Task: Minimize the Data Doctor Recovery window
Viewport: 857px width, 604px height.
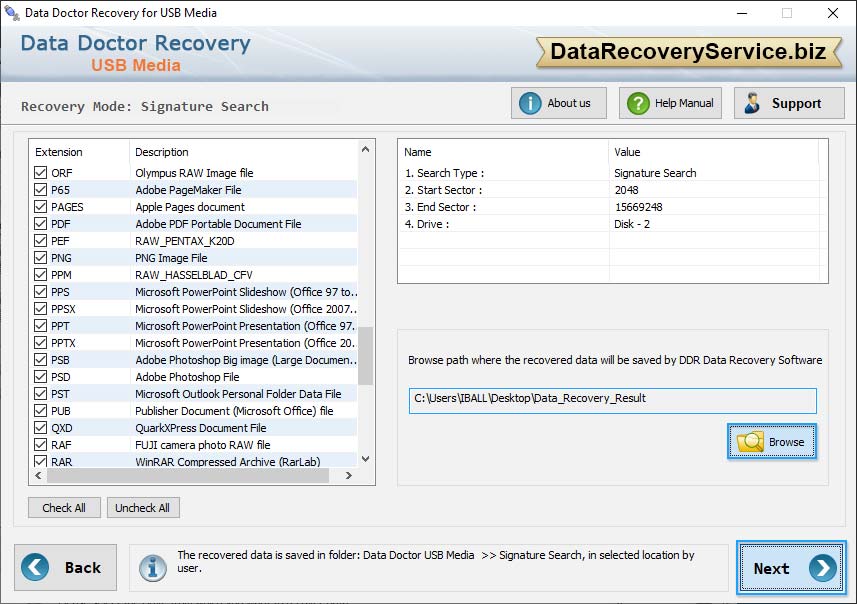Action: click(742, 13)
